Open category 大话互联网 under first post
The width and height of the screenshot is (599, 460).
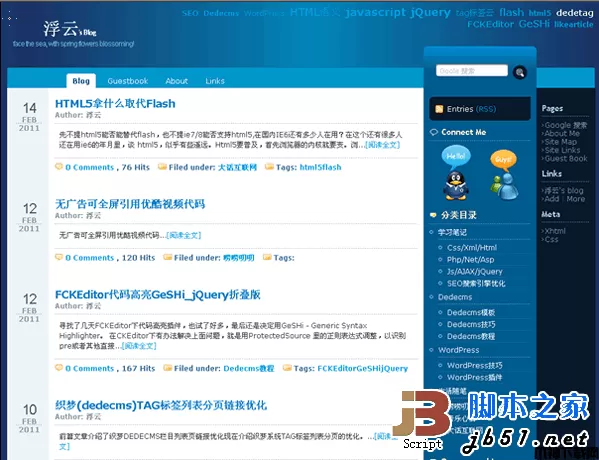[237, 167]
